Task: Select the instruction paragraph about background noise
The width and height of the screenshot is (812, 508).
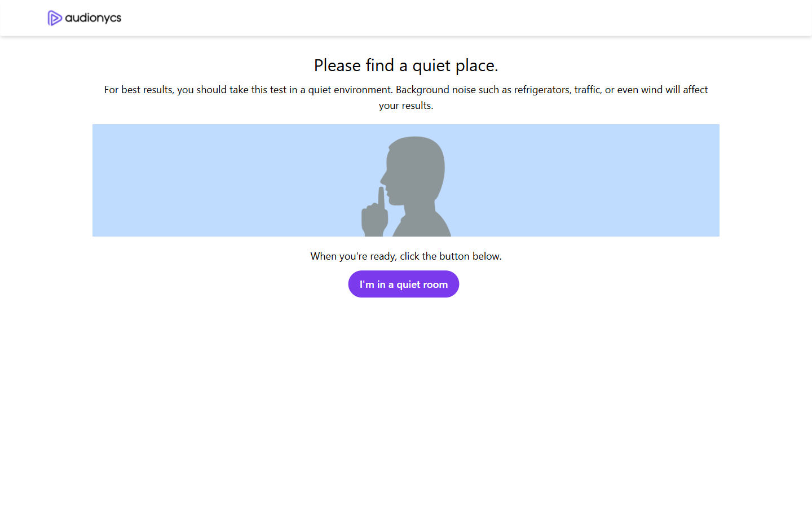Action: [405, 97]
